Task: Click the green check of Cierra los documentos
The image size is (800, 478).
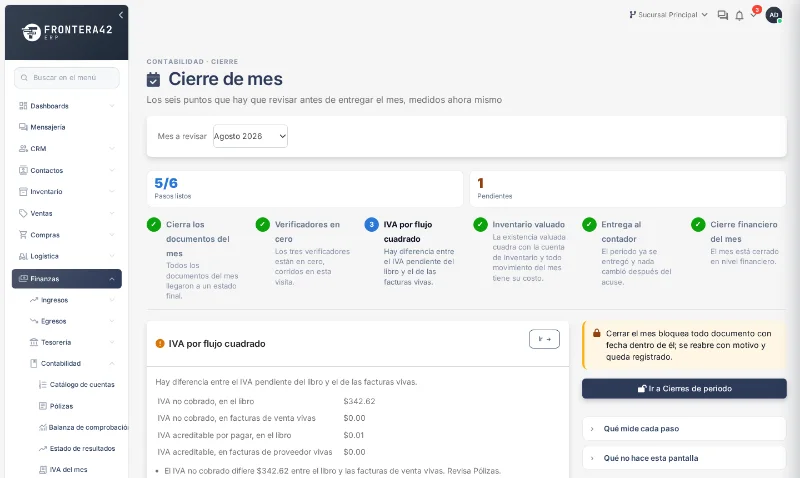Action: pyautogui.click(x=154, y=224)
